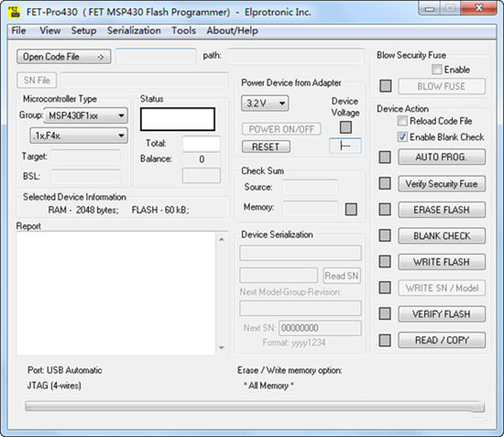Click the code file path field
The height and width of the screenshot is (437, 504).
[296, 57]
